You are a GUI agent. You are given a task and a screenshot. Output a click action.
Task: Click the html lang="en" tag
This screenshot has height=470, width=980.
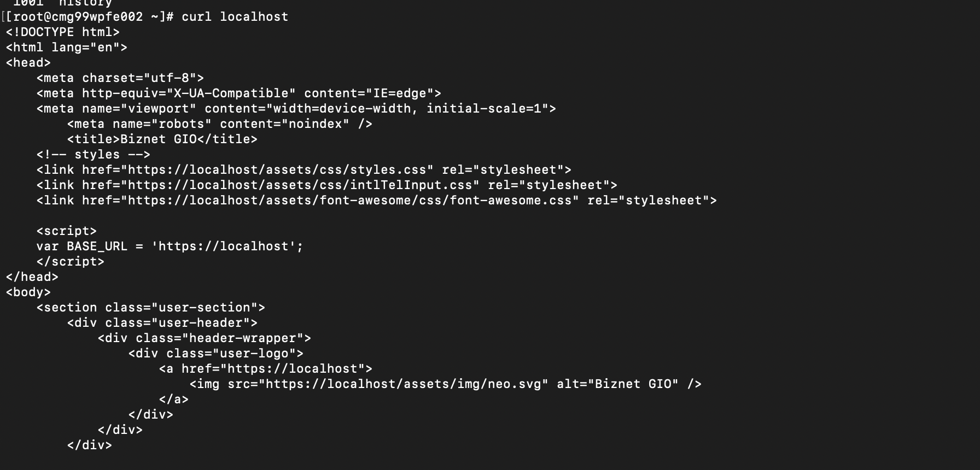coord(66,48)
